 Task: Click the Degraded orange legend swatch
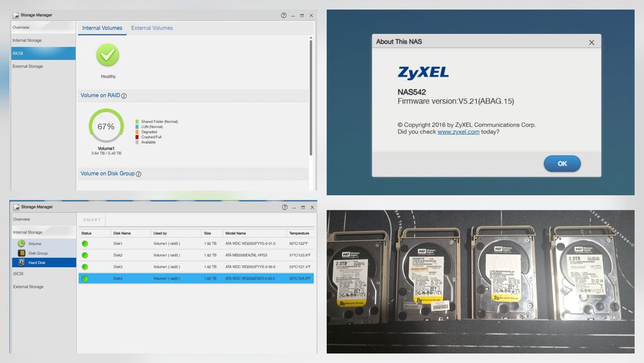(x=137, y=132)
